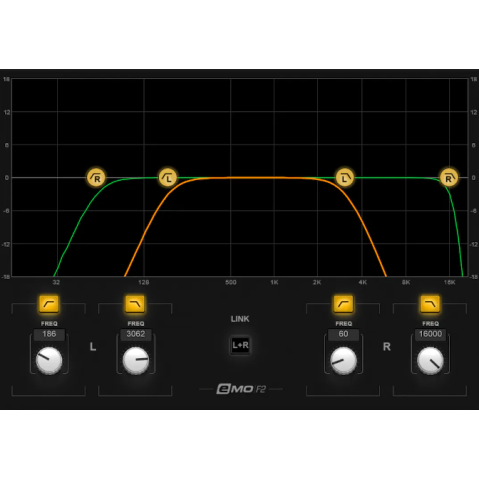Image resolution: width=479 pixels, height=479 pixels.
Task: Select the right-channel high-pass graph marker
Action: point(96,177)
